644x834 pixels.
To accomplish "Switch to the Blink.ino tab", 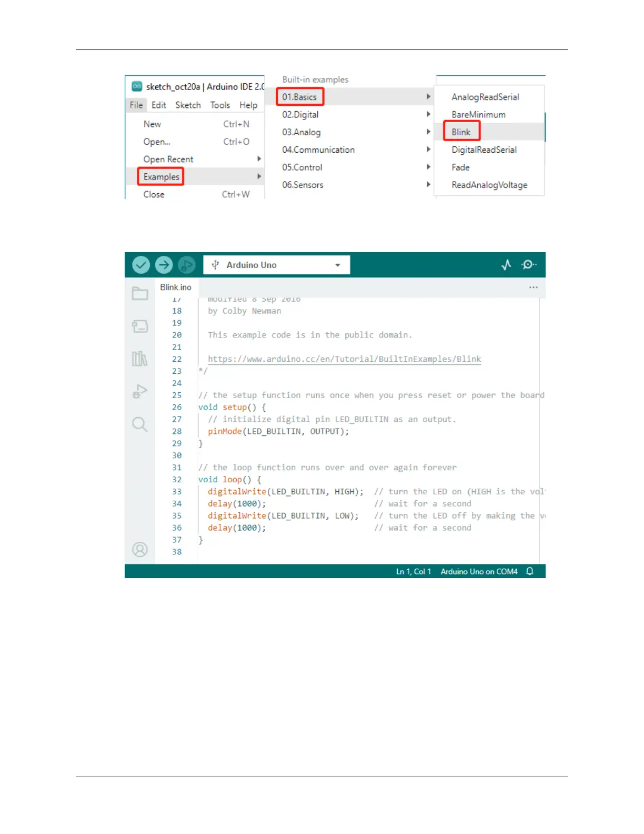I will pyautogui.click(x=176, y=287).
